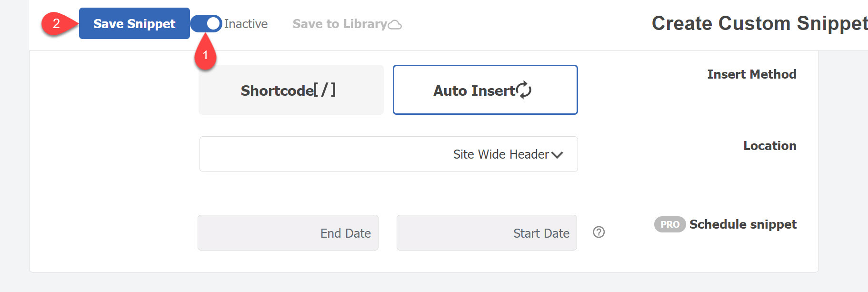868x292 pixels.
Task: Select the Shortcode insert method
Action: (x=291, y=90)
